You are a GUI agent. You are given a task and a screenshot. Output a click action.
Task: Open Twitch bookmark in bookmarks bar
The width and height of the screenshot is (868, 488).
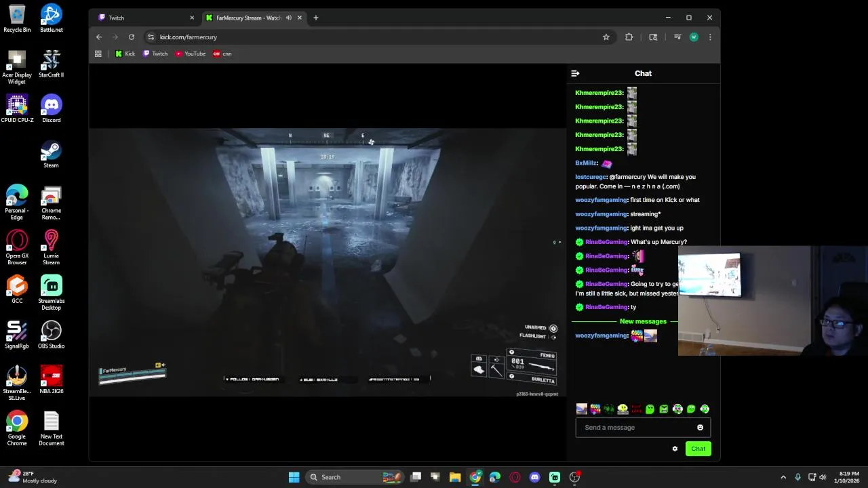[155, 54]
